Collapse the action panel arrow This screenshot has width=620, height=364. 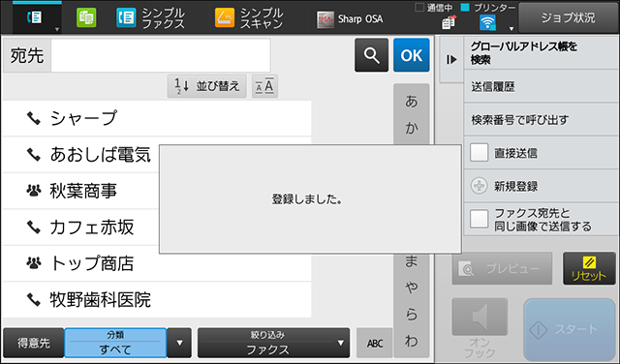[451, 59]
